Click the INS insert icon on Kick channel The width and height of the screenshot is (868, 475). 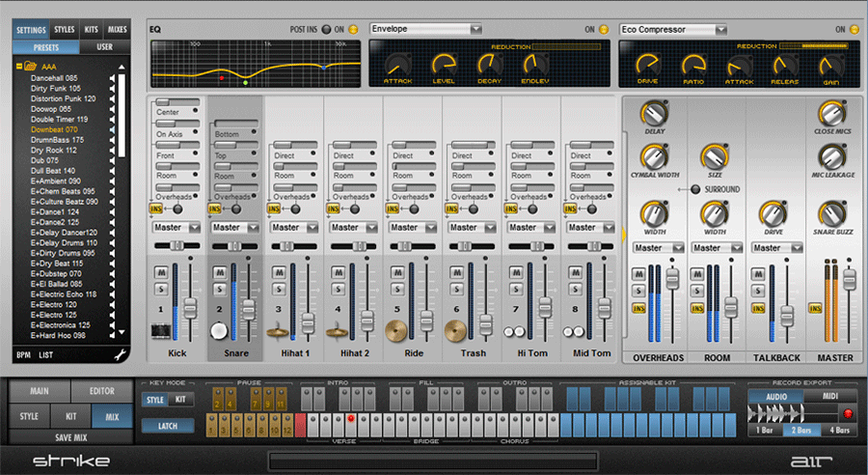point(155,208)
